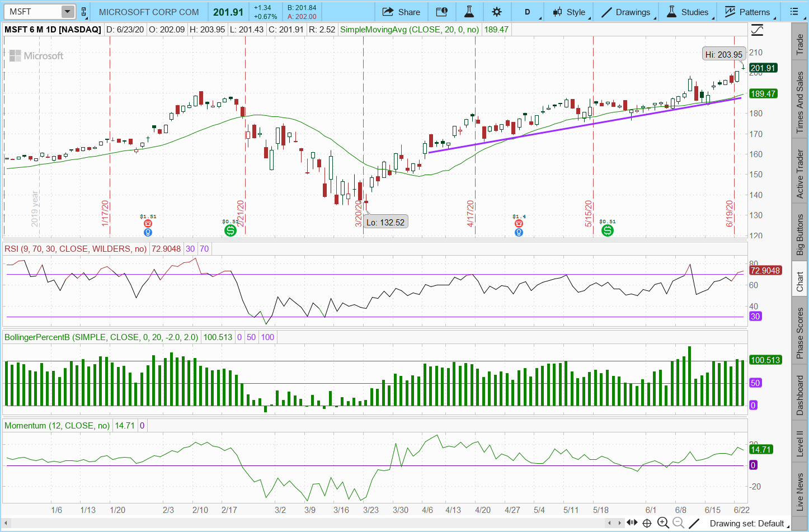This screenshot has width=809, height=532.
Task: Click the blue lightbulb icon near 4/17/20
Action: pos(519,232)
